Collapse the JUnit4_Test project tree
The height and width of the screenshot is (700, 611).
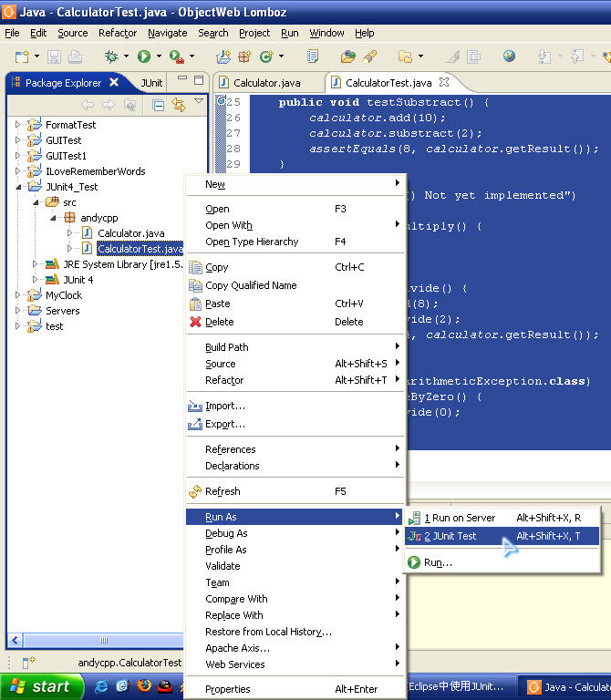click(x=17, y=187)
